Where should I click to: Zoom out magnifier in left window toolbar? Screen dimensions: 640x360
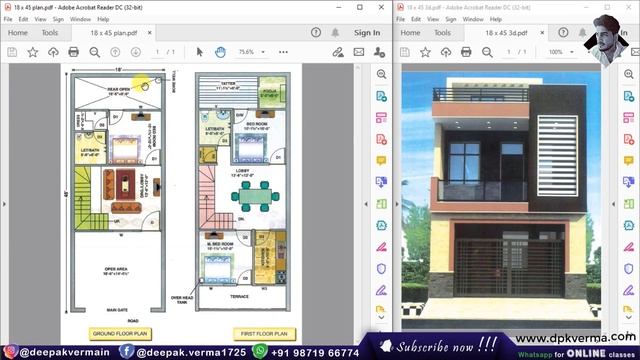tap(95, 52)
